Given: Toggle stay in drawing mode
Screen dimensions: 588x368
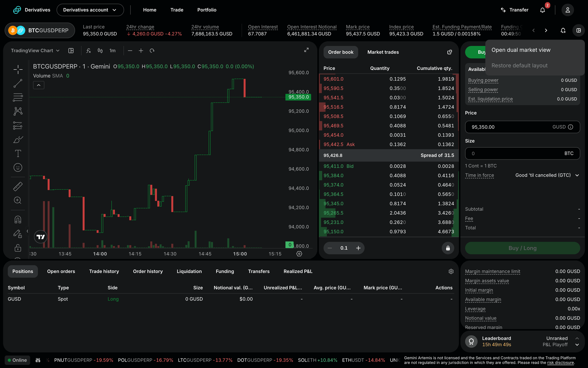Looking at the screenshot, I should tap(18, 234).
